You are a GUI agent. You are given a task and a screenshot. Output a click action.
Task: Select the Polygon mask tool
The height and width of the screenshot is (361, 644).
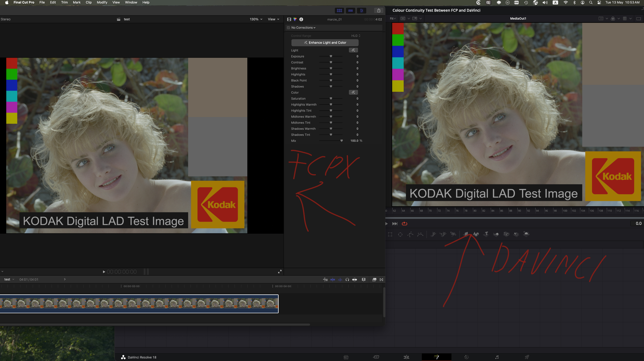[410, 234]
